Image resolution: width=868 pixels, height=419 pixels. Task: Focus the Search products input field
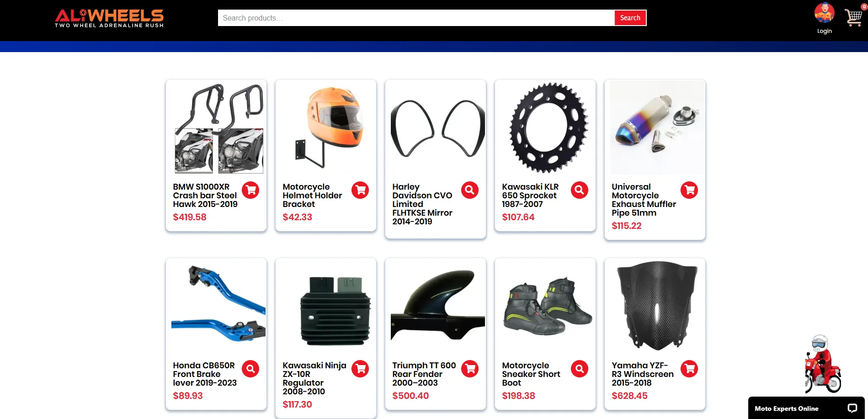416,18
